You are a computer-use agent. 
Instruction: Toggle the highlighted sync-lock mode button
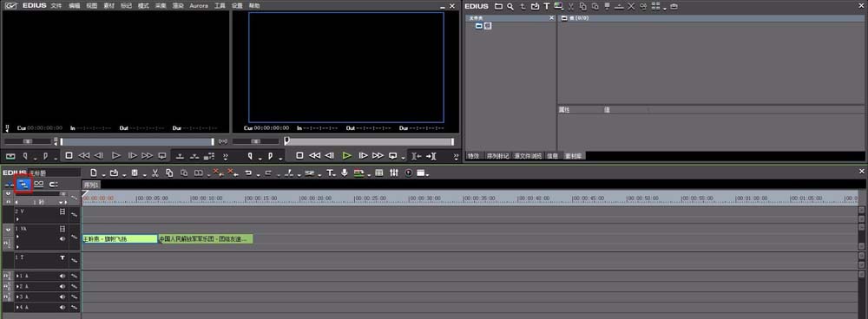[x=23, y=184]
